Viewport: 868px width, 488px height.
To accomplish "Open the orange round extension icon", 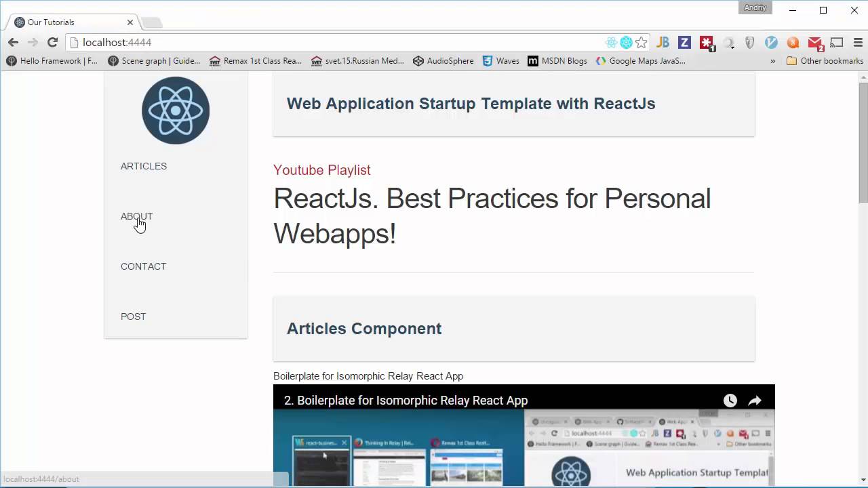I will coord(793,42).
